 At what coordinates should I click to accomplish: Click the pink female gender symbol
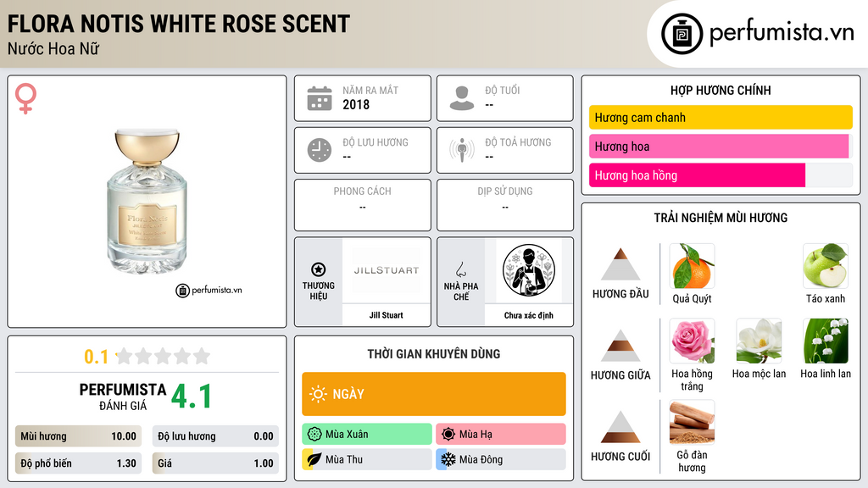coord(25,98)
